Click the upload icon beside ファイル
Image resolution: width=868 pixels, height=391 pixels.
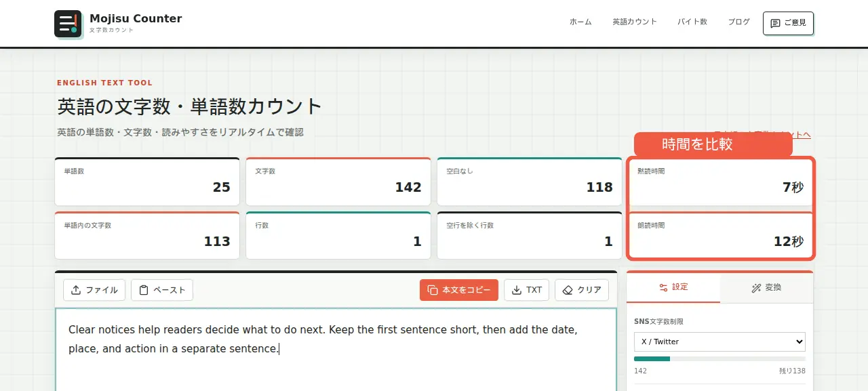pyautogui.click(x=76, y=290)
